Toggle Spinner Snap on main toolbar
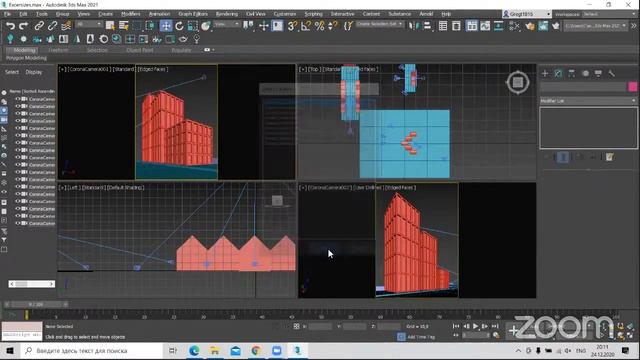 333,26
